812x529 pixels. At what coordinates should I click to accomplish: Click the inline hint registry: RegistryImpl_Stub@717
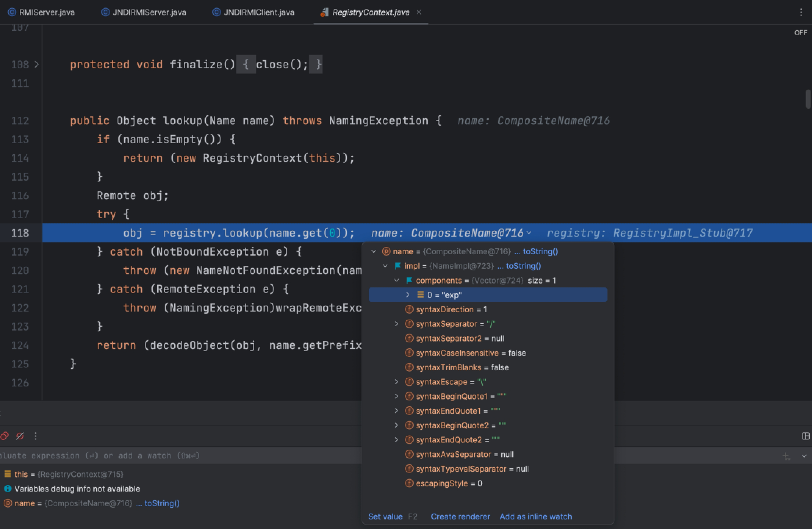[650, 233]
